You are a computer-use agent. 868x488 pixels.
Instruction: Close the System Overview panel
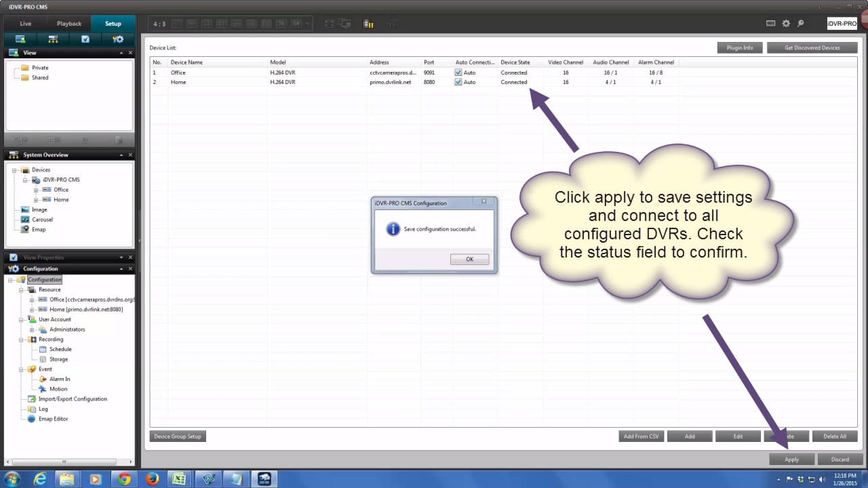point(130,155)
